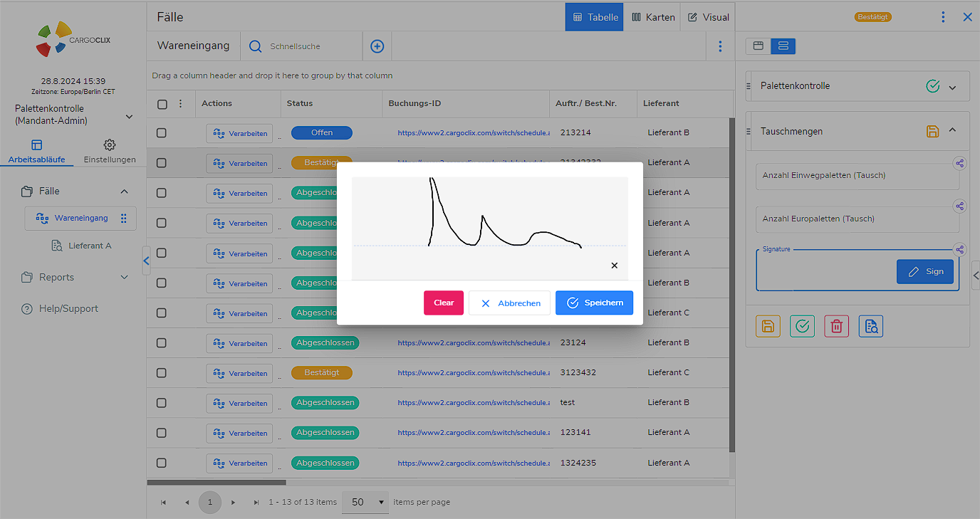
Task: Expand the Palettenkontrolle section chevron
Action: (x=953, y=87)
